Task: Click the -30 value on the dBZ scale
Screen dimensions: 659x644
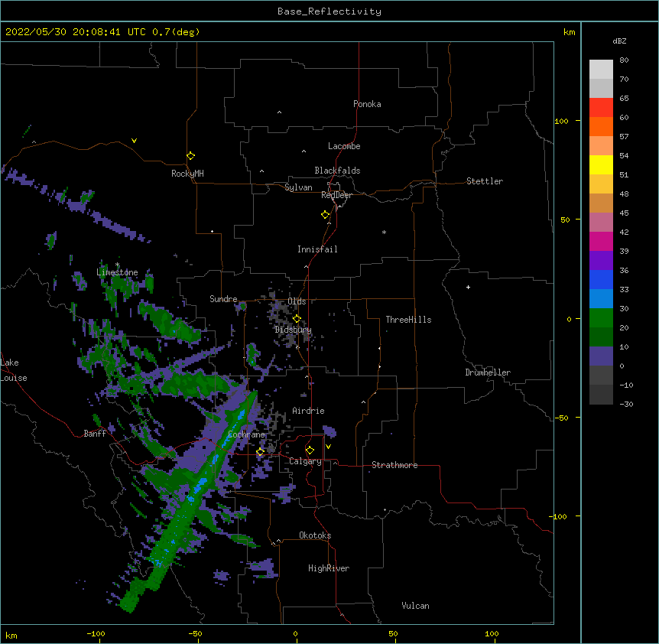Action: [626, 404]
